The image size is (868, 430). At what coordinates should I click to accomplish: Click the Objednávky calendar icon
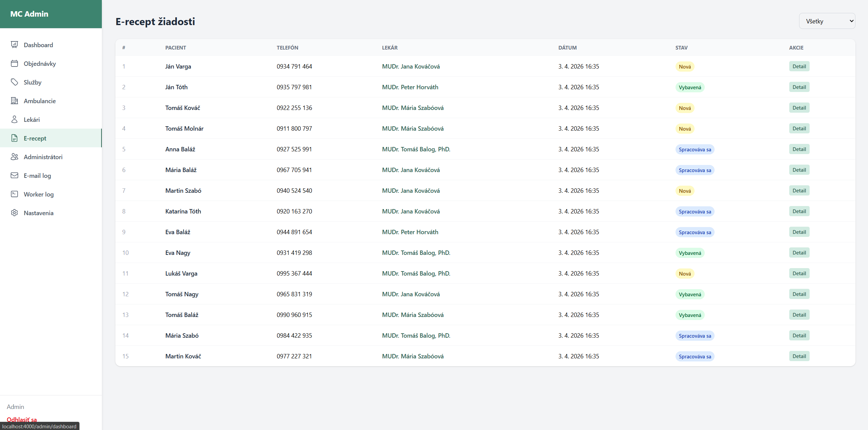[14, 63]
